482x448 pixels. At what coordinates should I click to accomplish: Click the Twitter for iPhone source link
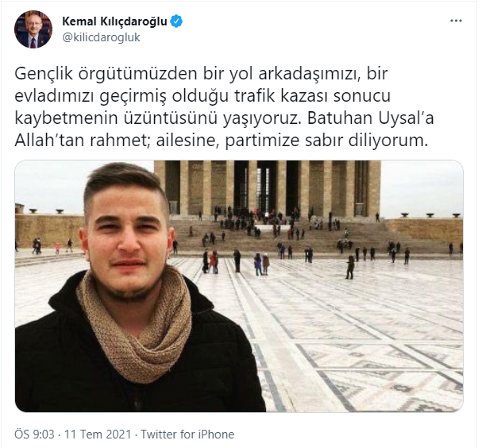pos(187,434)
